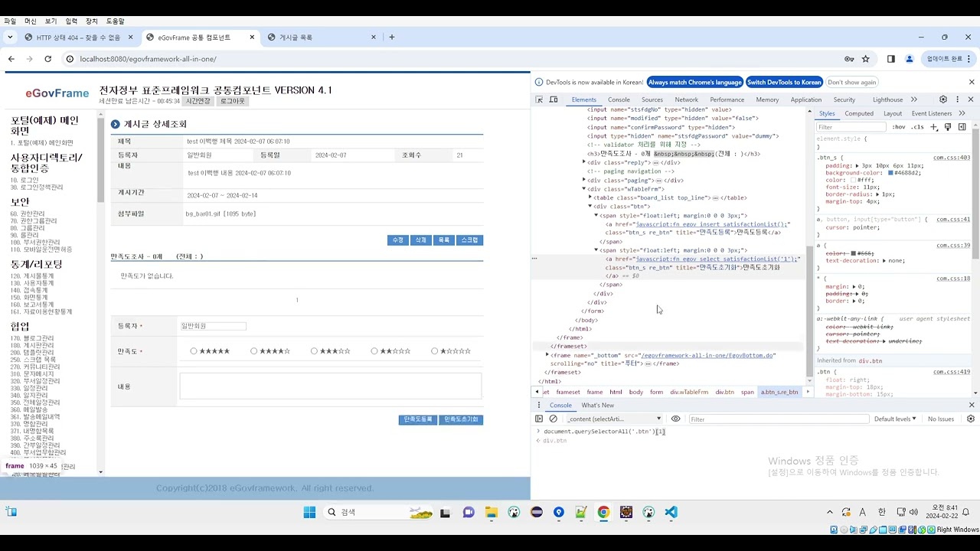This screenshot has height=551, width=980.
Task: Clear the console with the ban icon
Action: tap(554, 419)
